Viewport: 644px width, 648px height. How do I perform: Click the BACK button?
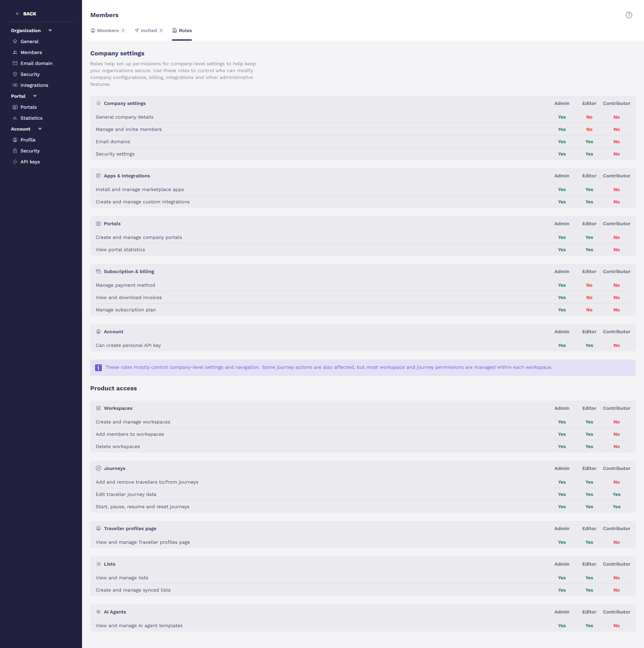tap(29, 14)
